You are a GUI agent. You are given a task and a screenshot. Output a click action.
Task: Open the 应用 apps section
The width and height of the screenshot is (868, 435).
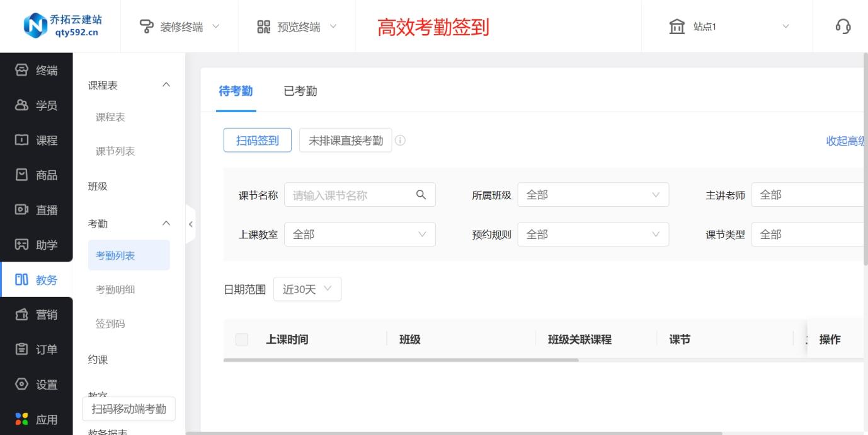click(37, 419)
